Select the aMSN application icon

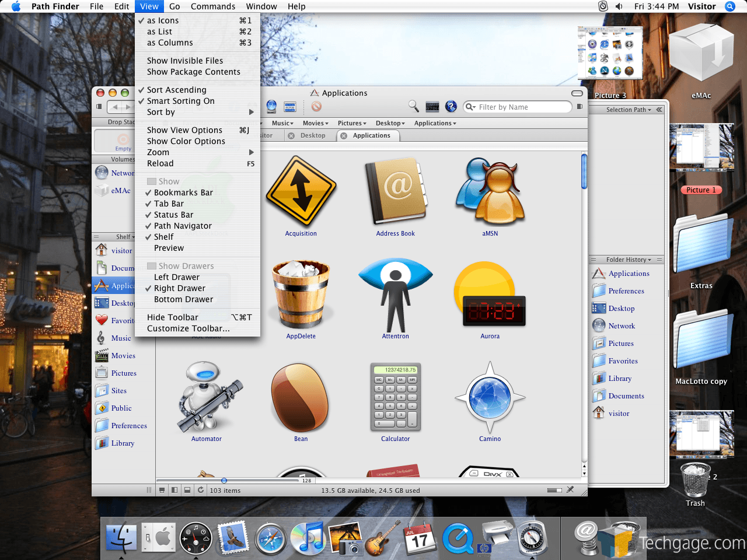(x=490, y=191)
